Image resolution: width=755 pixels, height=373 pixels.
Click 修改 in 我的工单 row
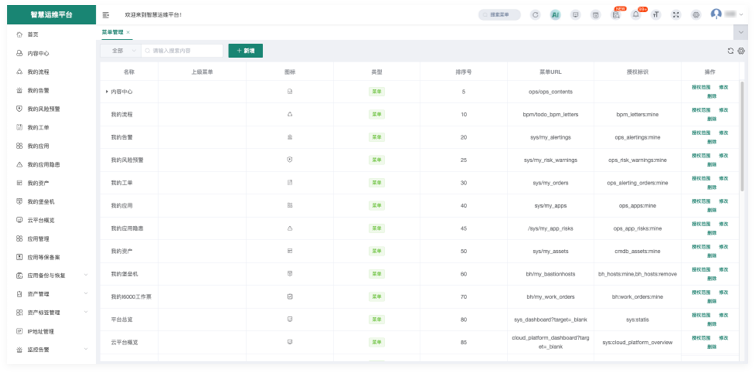[723, 178]
